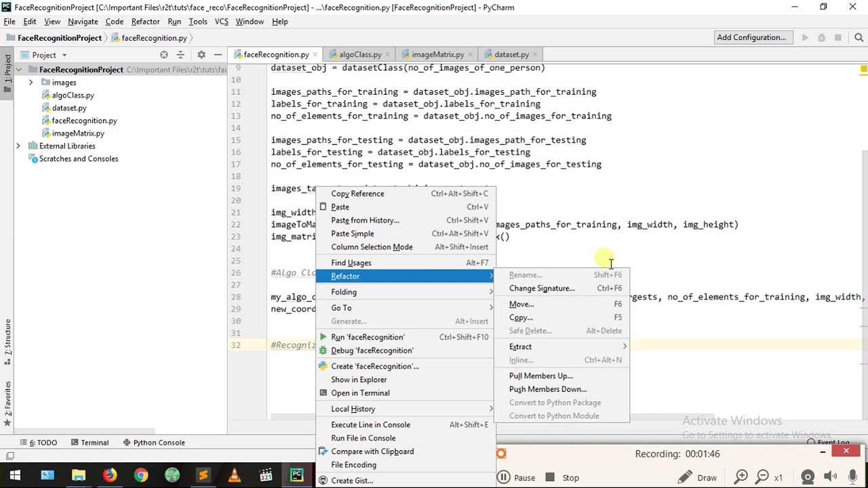Screen dimensions: 868x488
Task: Expand External Libraries node
Action: (18, 146)
